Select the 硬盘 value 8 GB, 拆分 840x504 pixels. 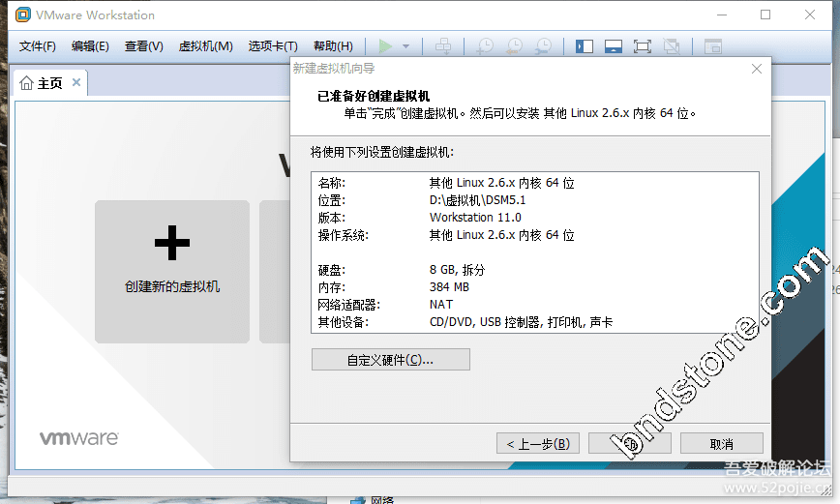tap(457, 270)
